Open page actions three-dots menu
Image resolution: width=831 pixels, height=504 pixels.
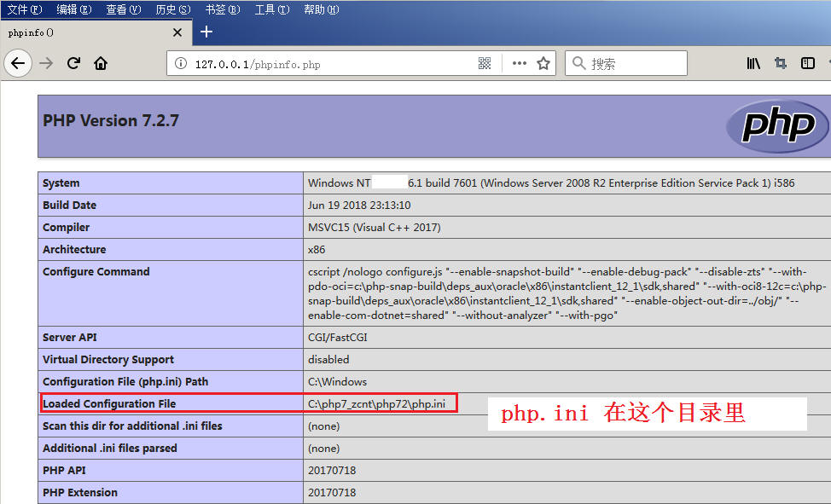pyautogui.click(x=520, y=64)
